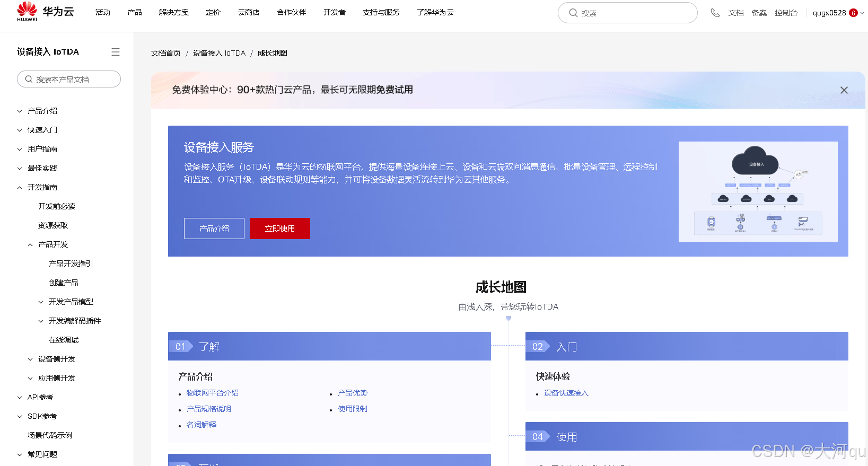The image size is (868, 466).
Task: Collapse the 产品开发 tree node
Action: pyautogui.click(x=30, y=245)
